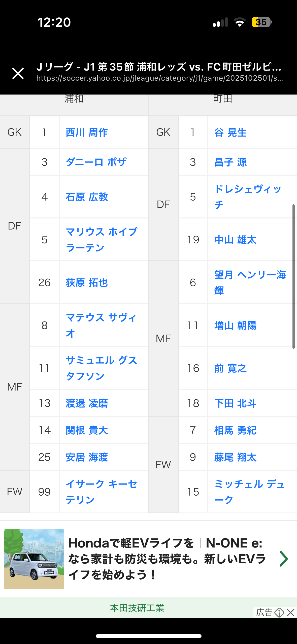Open 谷 晃生 player profile
The width and height of the screenshot is (297, 644).
(230, 132)
